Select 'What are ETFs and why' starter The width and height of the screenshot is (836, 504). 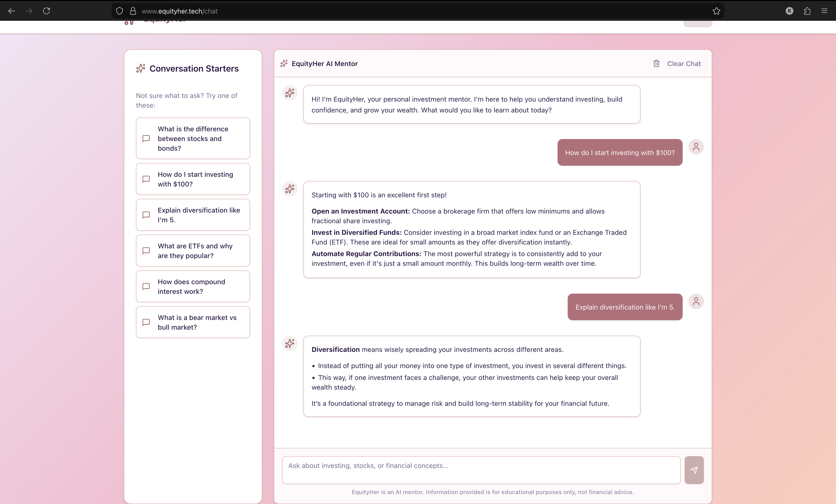pos(193,251)
